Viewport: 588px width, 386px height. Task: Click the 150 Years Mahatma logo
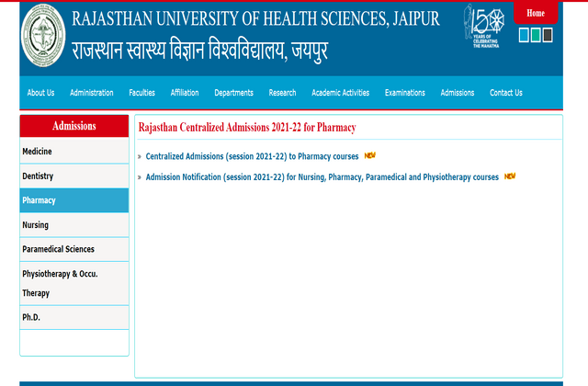(484, 26)
